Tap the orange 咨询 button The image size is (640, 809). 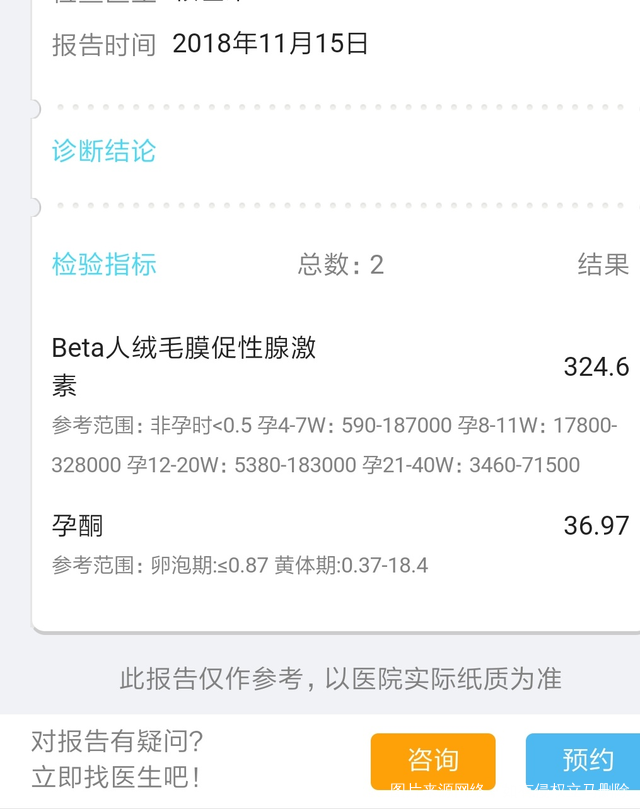(x=432, y=760)
